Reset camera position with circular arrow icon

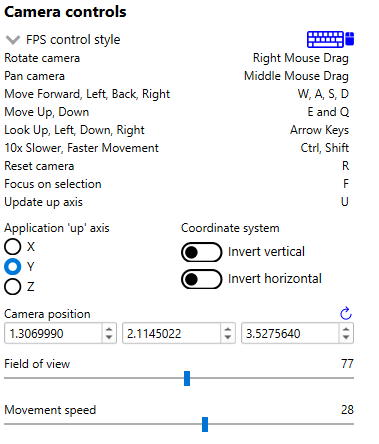[x=346, y=313]
